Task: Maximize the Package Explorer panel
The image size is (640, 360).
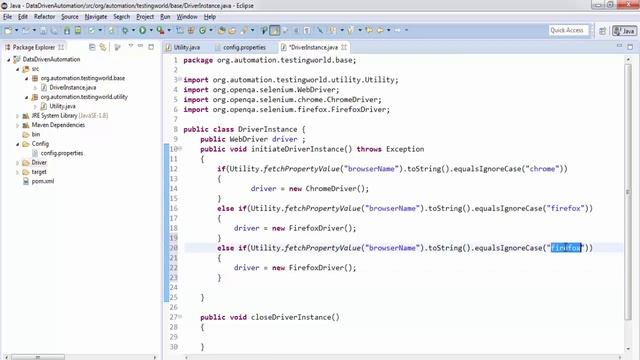Action: [151, 47]
